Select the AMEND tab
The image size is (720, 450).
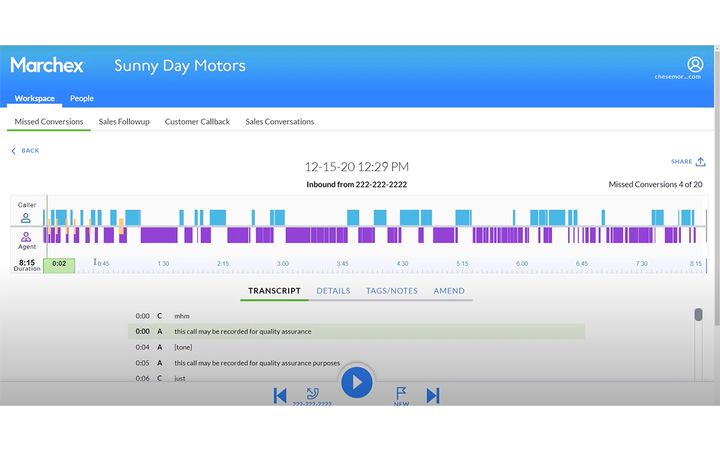pos(449,291)
